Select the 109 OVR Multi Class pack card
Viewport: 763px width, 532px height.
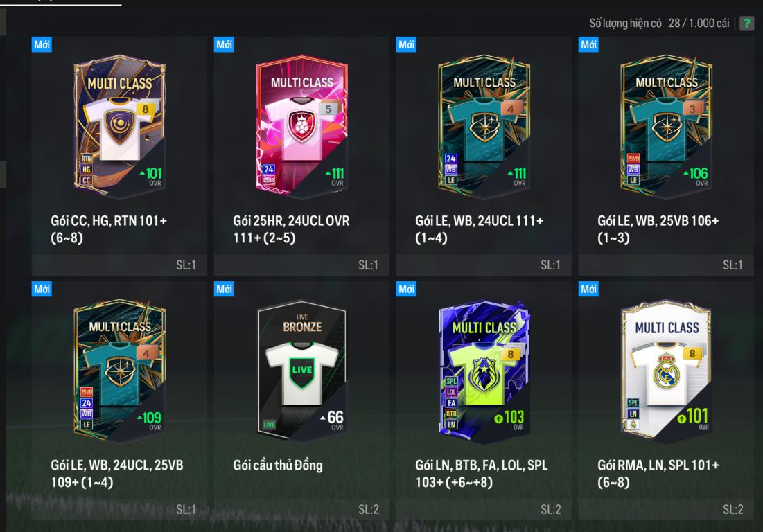pos(119,400)
